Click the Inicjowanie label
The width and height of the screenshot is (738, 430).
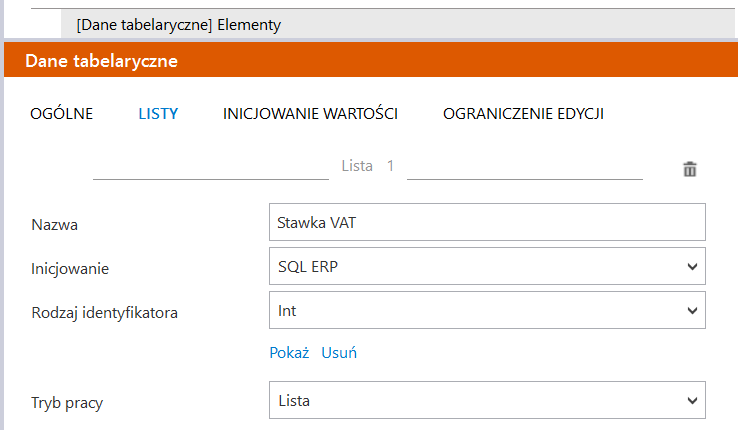(70, 269)
